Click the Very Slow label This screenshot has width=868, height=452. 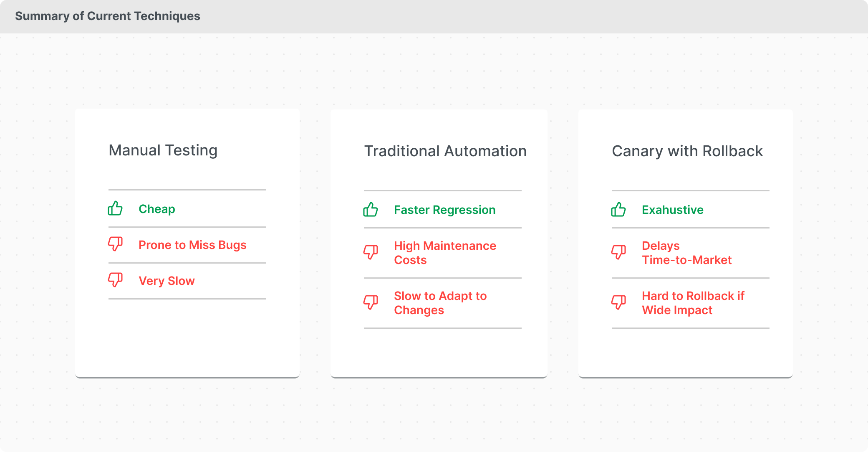(x=167, y=281)
